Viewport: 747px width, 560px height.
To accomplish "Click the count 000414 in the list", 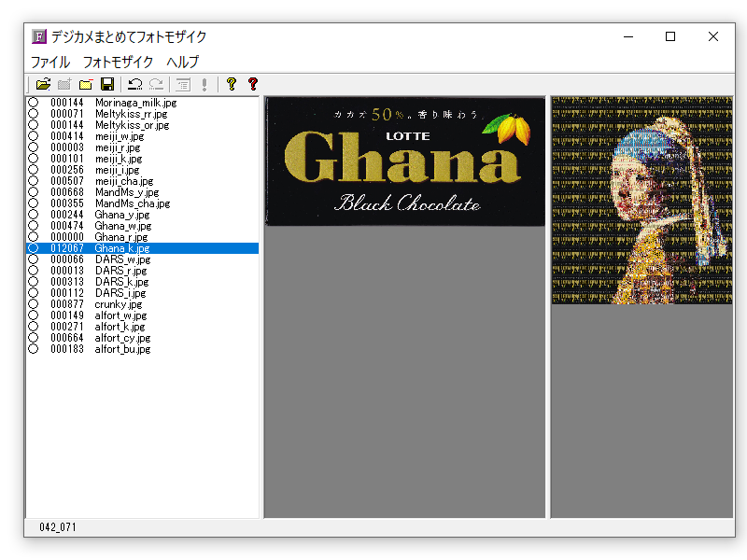I will point(67,136).
